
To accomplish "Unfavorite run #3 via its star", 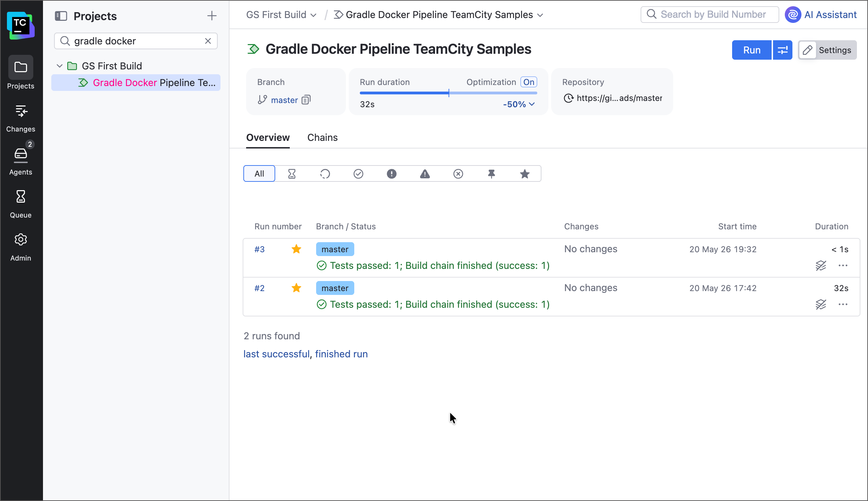I will [296, 249].
